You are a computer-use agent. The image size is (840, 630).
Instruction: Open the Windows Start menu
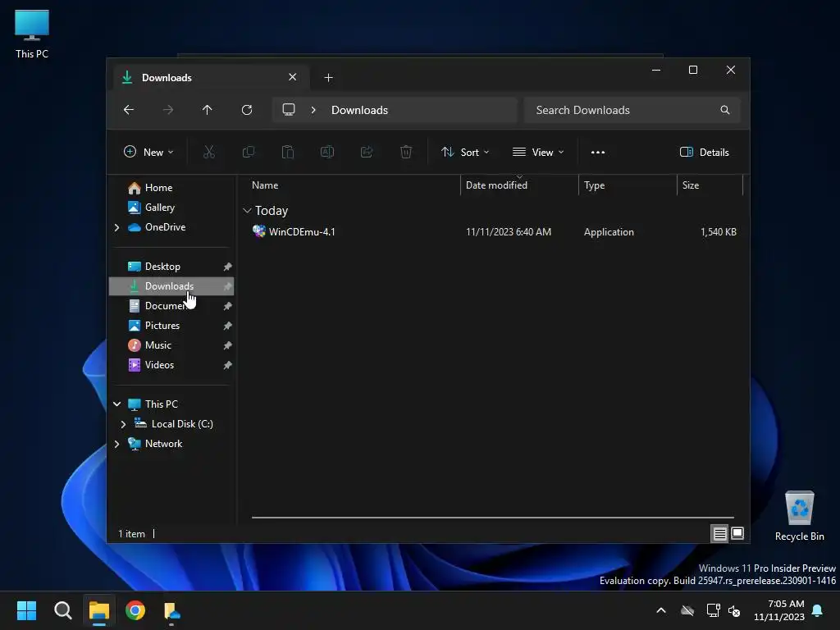click(x=26, y=610)
